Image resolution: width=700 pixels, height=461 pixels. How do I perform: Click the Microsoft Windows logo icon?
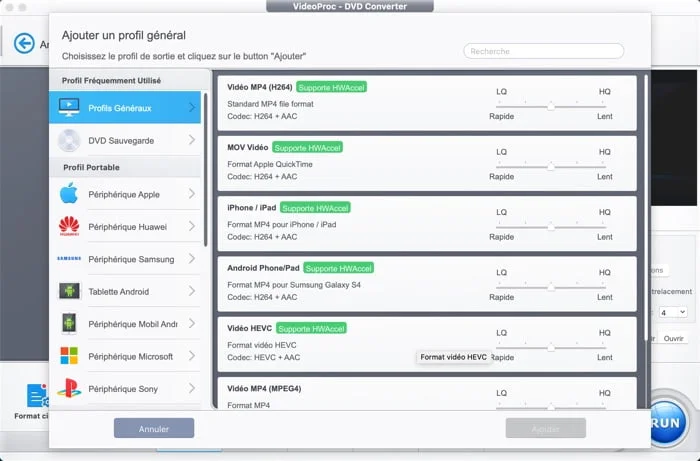pyautogui.click(x=69, y=356)
